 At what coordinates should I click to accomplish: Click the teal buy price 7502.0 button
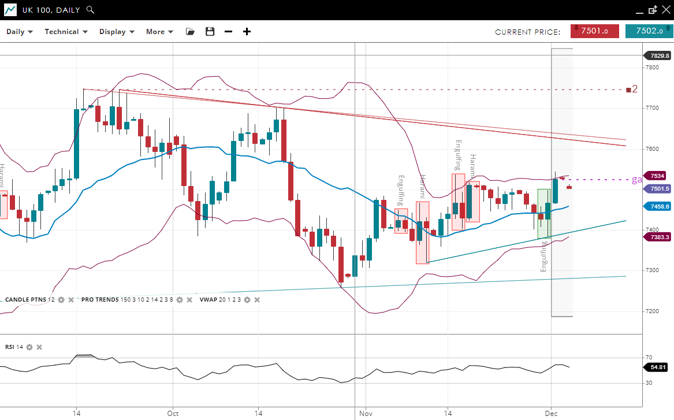pyautogui.click(x=648, y=32)
